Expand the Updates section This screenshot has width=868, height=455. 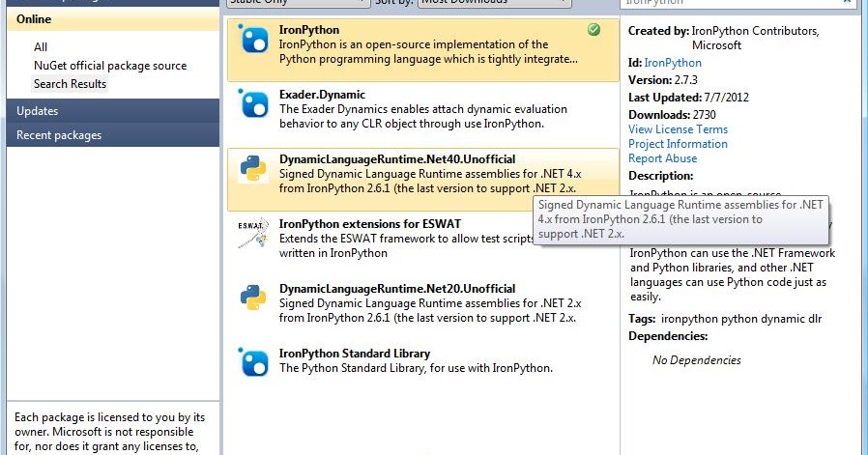(x=113, y=111)
